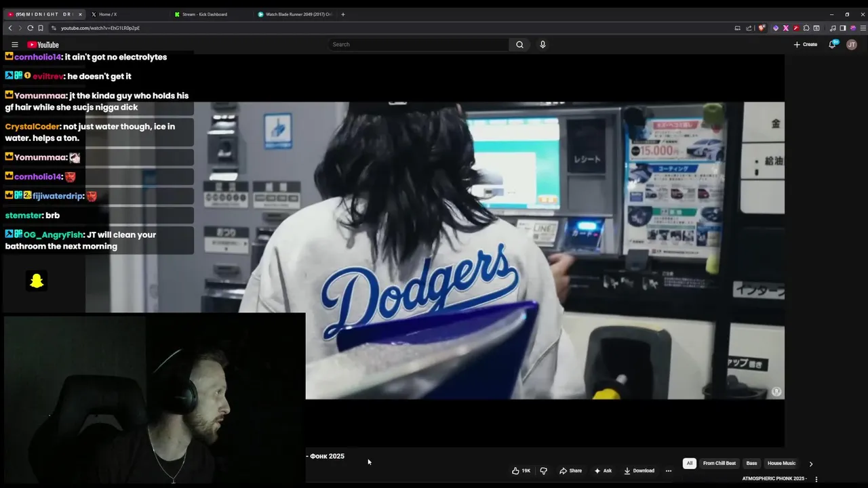Switch to the Home / X tab

click(108, 14)
